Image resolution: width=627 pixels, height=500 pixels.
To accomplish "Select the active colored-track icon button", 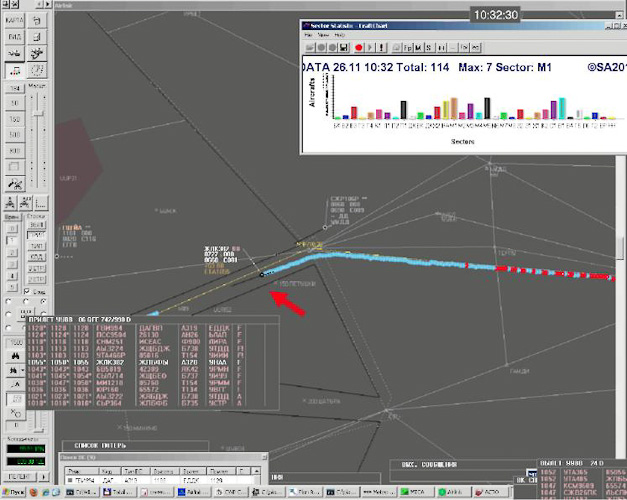I will pyautogui.click(x=14, y=70).
